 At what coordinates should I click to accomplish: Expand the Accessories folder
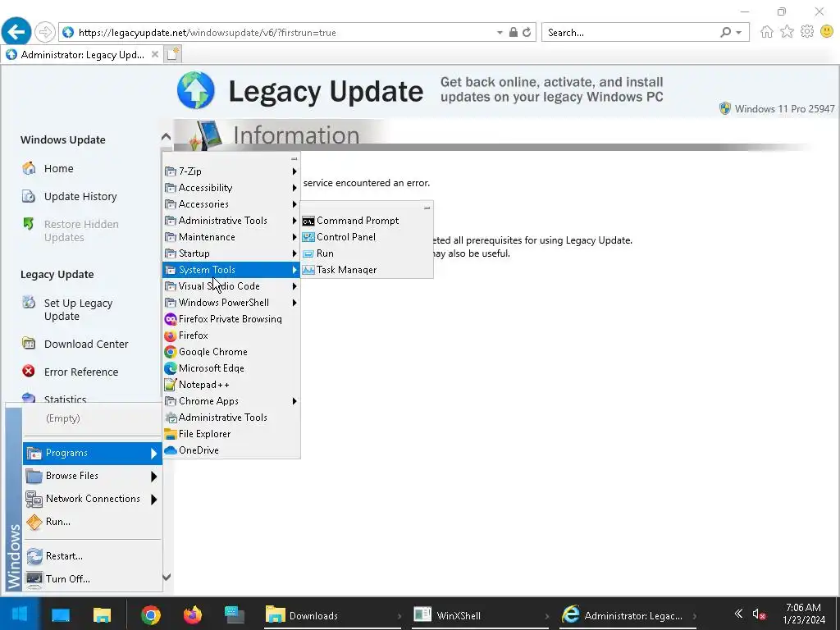point(231,204)
